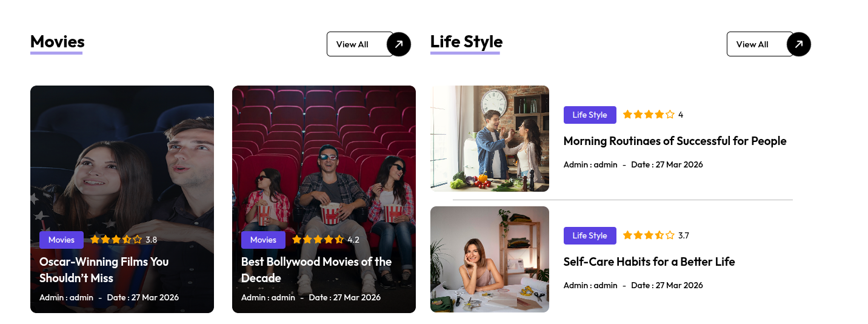
Task: Open Oscar-Winning Films You Shouldn't Miss article
Action: pos(104,270)
